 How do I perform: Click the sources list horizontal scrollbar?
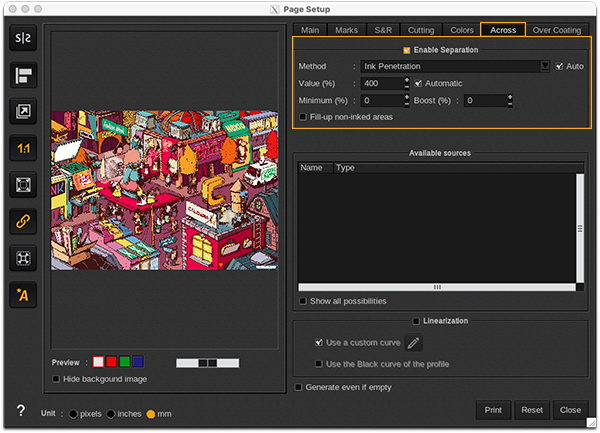point(437,287)
